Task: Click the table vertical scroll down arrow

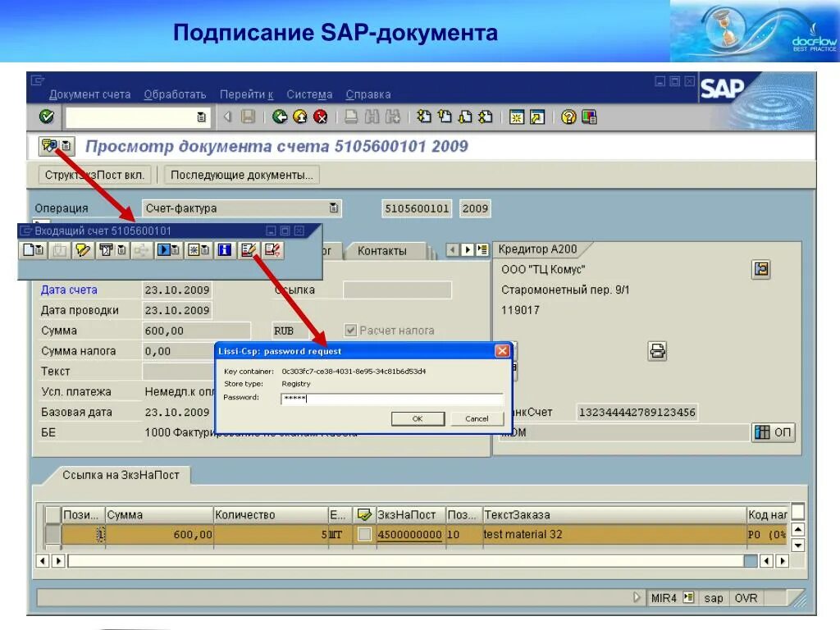Action: pyautogui.click(x=797, y=546)
